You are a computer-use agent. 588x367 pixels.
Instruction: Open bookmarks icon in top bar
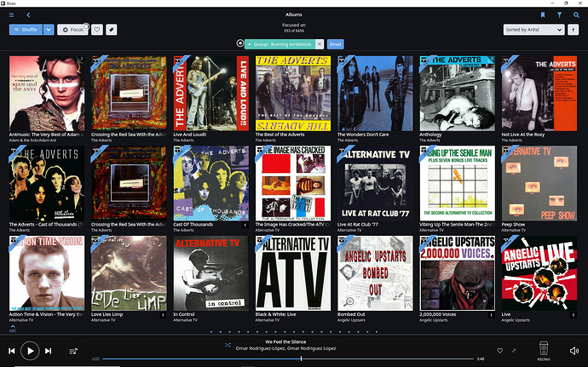(x=543, y=15)
